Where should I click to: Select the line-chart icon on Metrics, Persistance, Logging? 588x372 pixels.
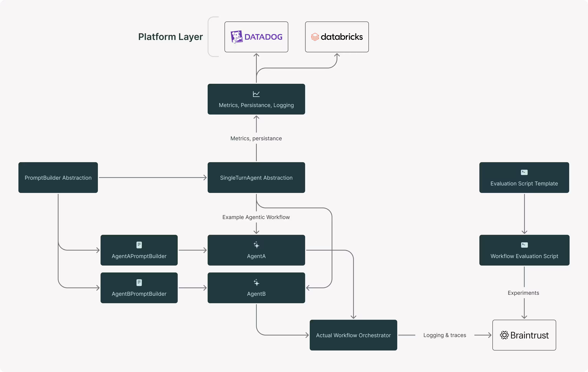(x=256, y=94)
